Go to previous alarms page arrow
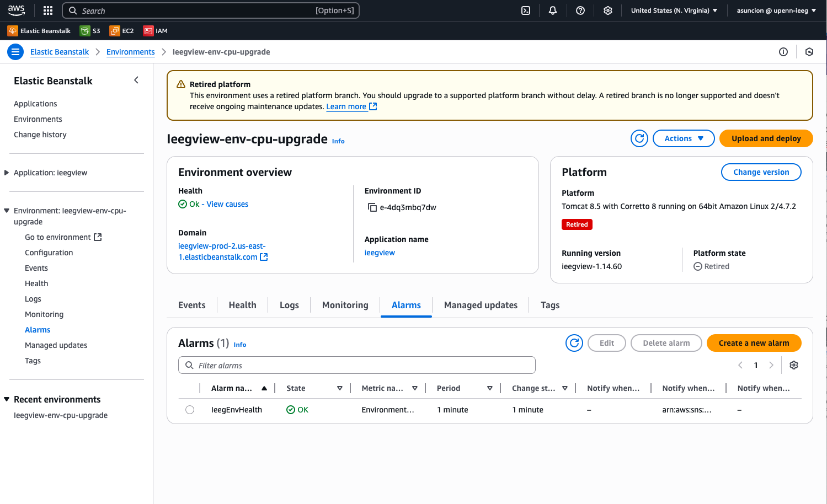827x504 pixels. tap(740, 365)
